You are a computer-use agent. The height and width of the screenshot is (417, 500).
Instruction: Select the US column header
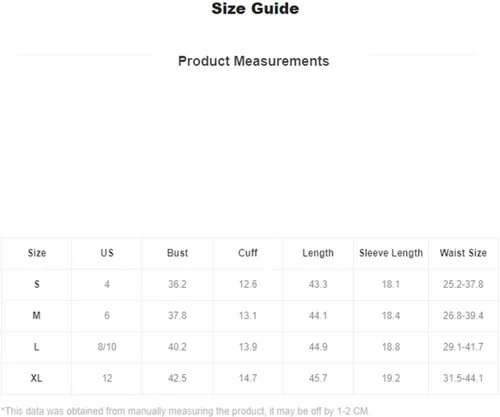click(107, 253)
